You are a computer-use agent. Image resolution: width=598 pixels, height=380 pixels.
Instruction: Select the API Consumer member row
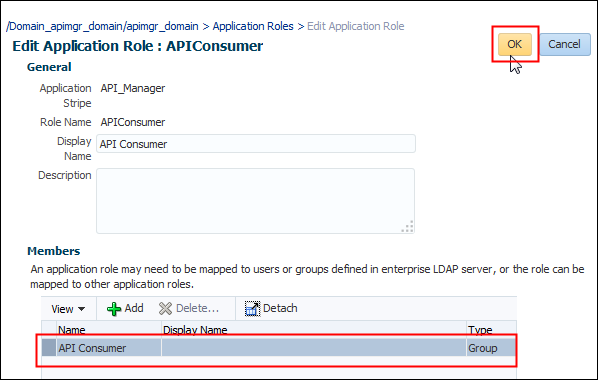pos(278,348)
